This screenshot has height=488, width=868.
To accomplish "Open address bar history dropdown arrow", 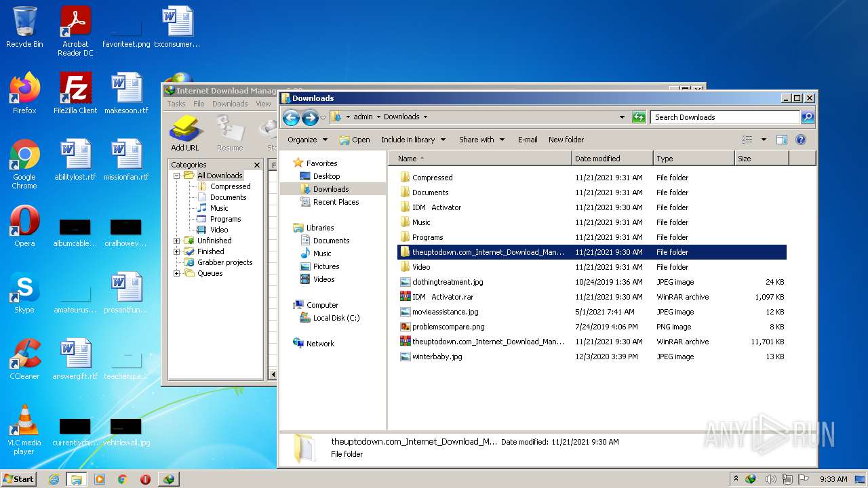I will coord(622,117).
